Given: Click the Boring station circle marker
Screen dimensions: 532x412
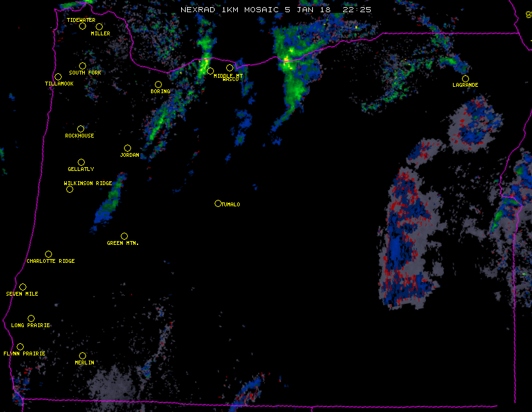Looking at the screenshot, I should click(x=158, y=84).
